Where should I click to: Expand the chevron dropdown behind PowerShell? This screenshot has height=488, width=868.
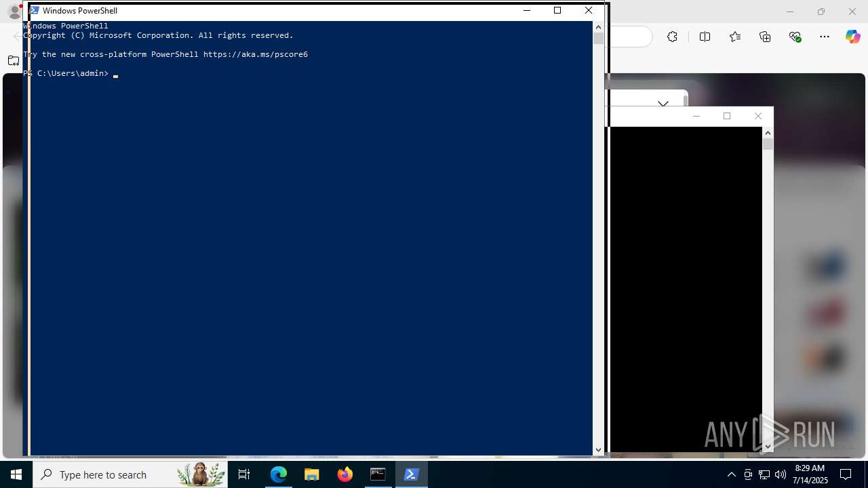(x=663, y=104)
